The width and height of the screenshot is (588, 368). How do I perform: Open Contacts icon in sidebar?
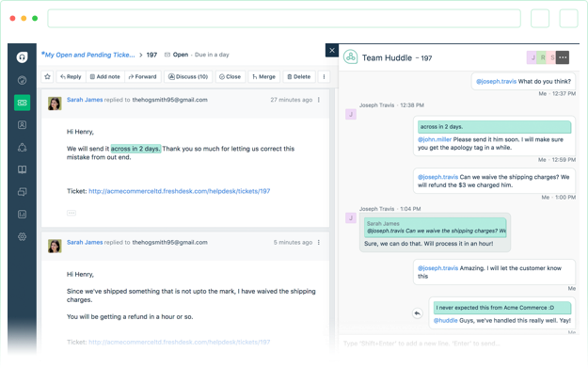[x=23, y=125]
